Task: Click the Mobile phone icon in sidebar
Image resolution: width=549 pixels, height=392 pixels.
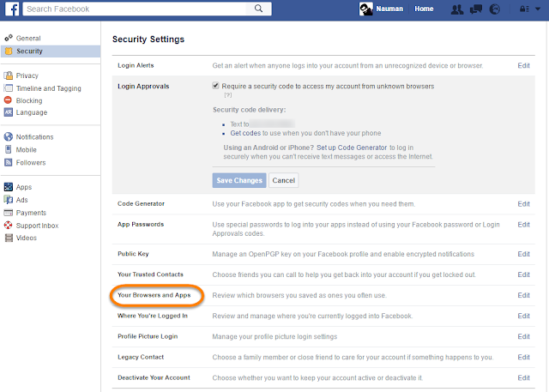Action: tap(9, 149)
